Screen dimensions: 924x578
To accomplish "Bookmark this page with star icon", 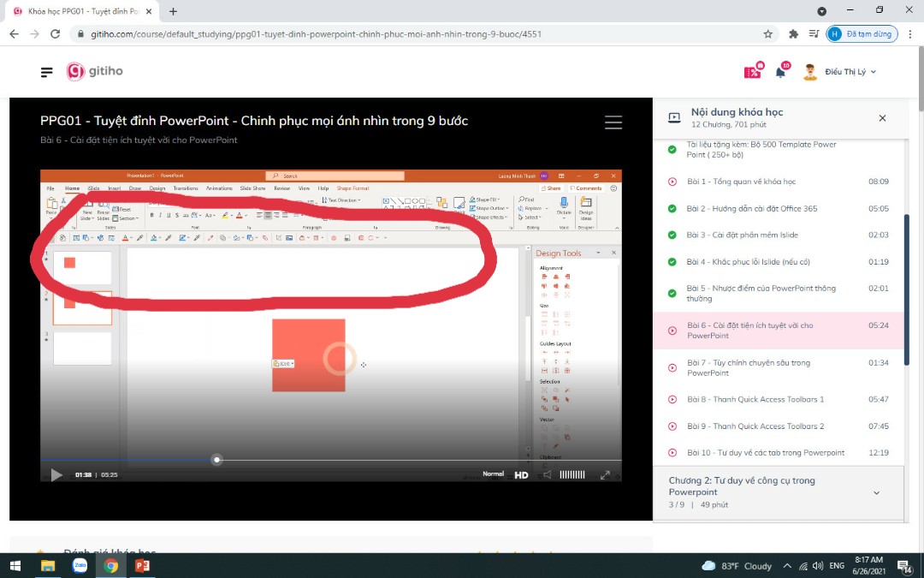I will click(767, 34).
